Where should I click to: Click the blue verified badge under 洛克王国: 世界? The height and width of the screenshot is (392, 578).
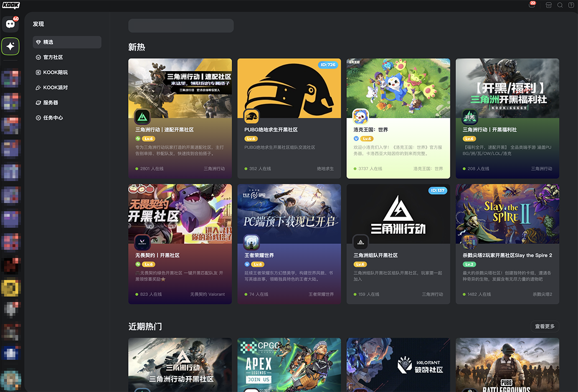click(356, 139)
